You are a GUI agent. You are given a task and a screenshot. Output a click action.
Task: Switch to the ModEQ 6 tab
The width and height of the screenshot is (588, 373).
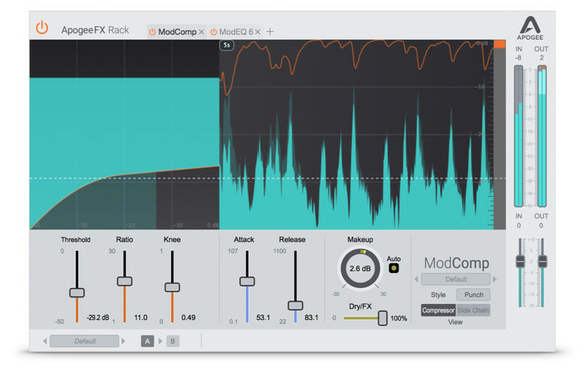(236, 32)
